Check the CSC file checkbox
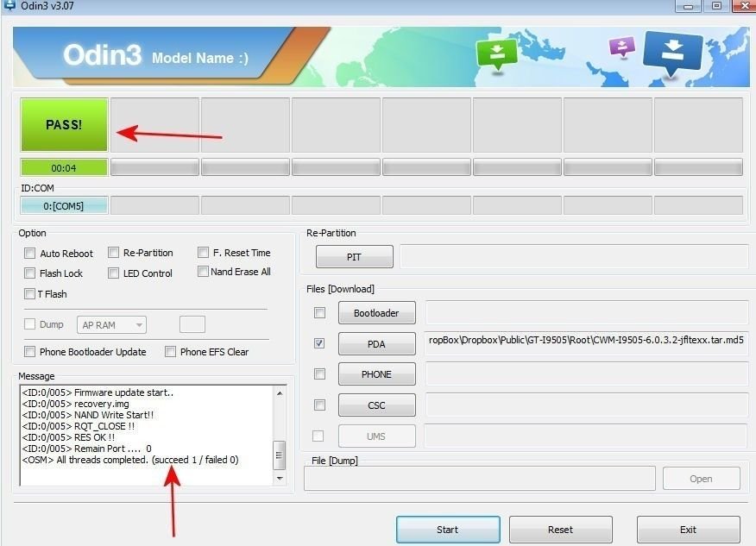756x546 pixels. (319, 405)
